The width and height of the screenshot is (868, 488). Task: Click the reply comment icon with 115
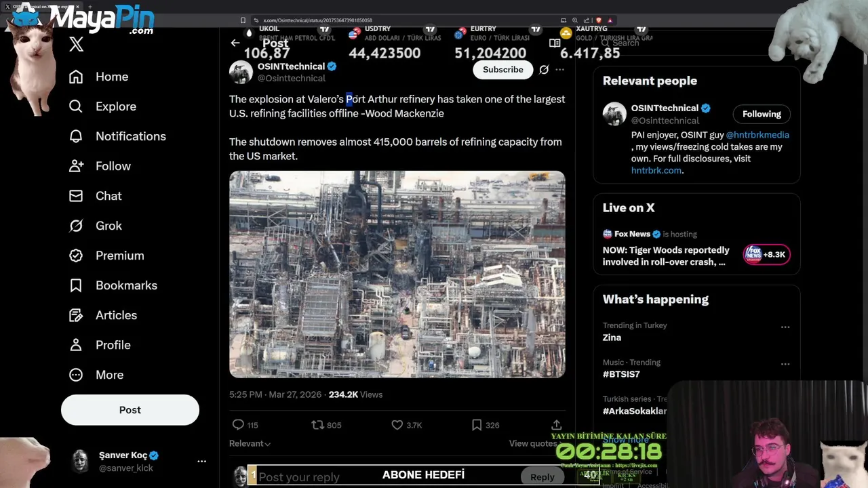(238, 425)
